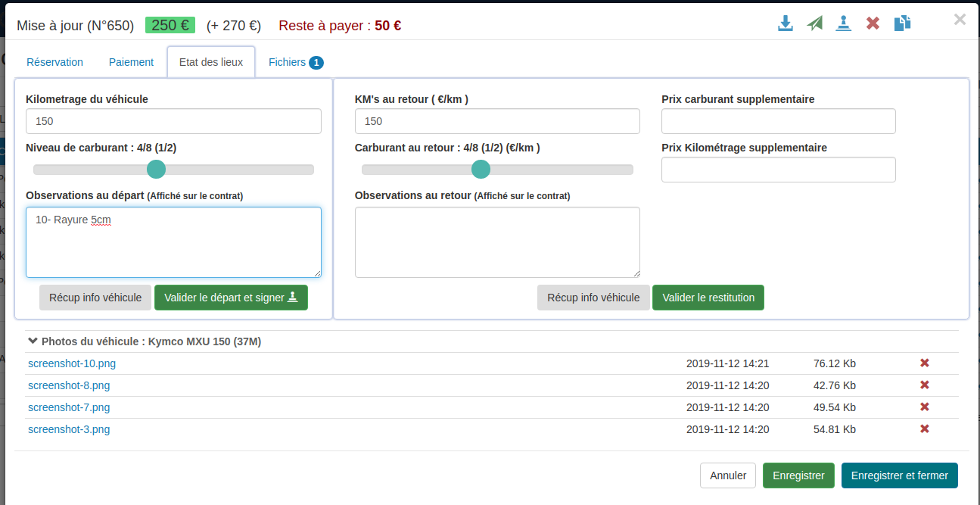Click the green paper plane send icon

814,23
